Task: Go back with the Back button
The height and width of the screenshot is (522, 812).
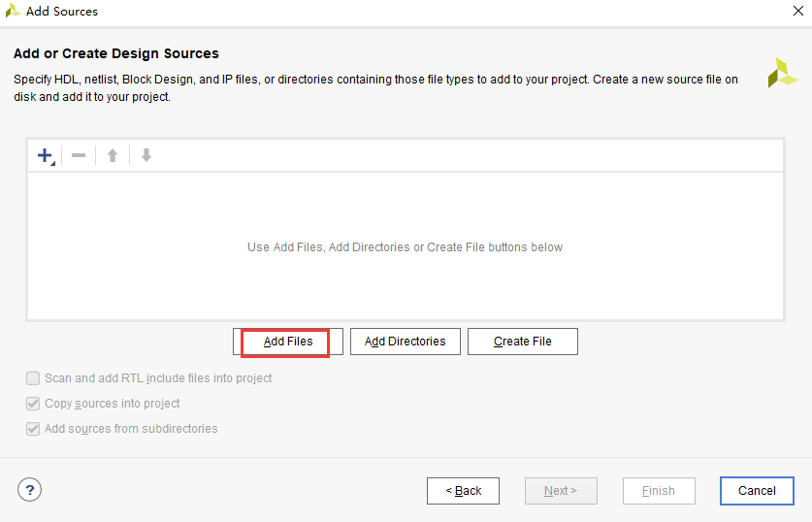Action: pyautogui.click(x=463, y=491)
